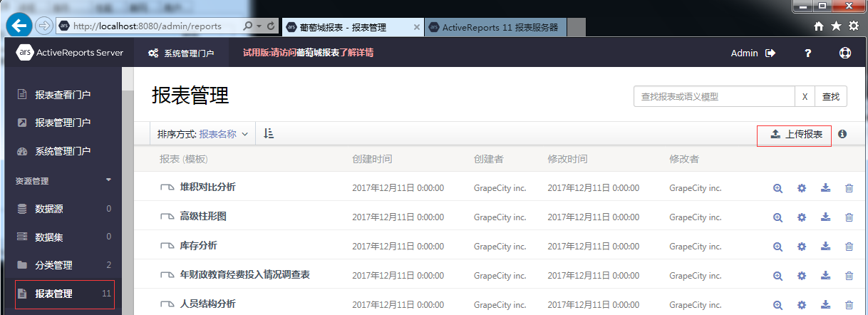This screenshot has width=868, height=315.
Task: Open the help question mark icon
Action: click(808, 53)
